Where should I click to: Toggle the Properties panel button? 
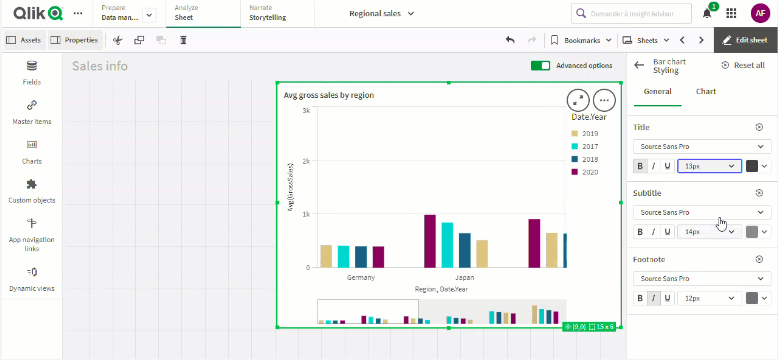[75, 40]
